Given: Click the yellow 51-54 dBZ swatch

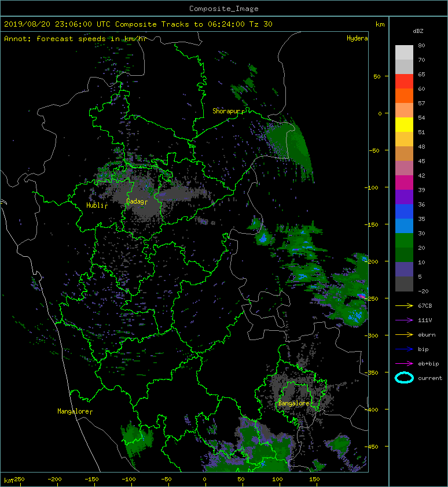Looking at the screenshot, I should [404, 124].
